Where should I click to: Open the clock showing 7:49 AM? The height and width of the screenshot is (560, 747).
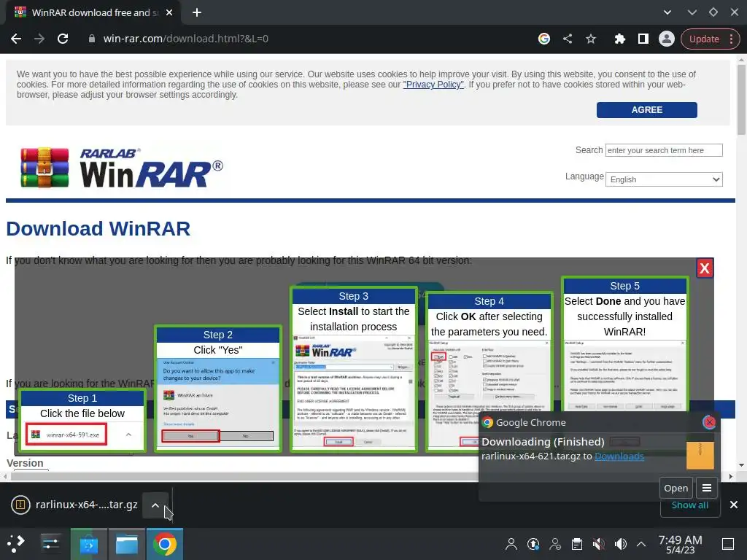point(681,544)
